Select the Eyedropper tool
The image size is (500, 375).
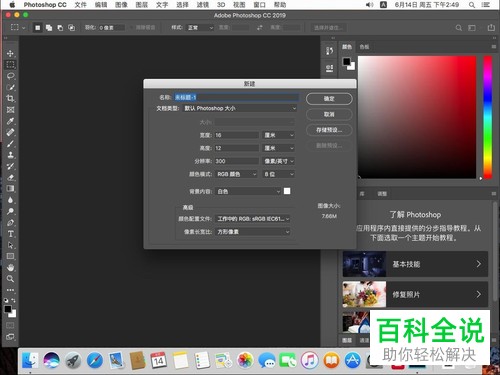(x=10, y=121)
